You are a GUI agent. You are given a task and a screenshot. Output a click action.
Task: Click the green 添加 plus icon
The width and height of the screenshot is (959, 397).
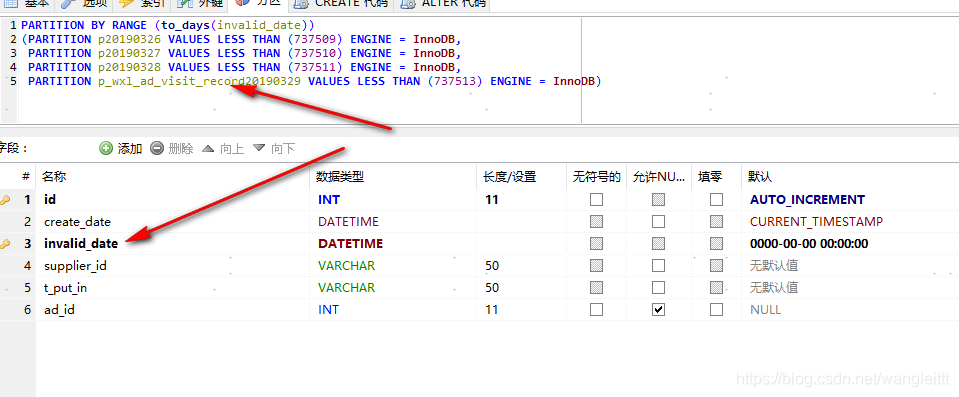(106, 148)
